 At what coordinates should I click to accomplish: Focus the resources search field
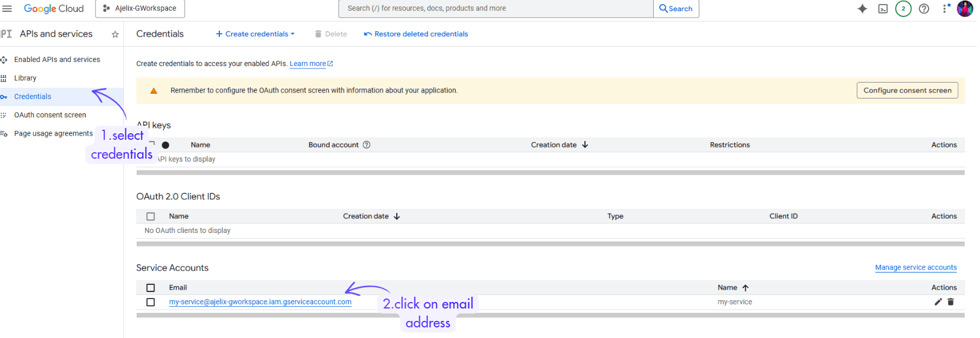496,8
